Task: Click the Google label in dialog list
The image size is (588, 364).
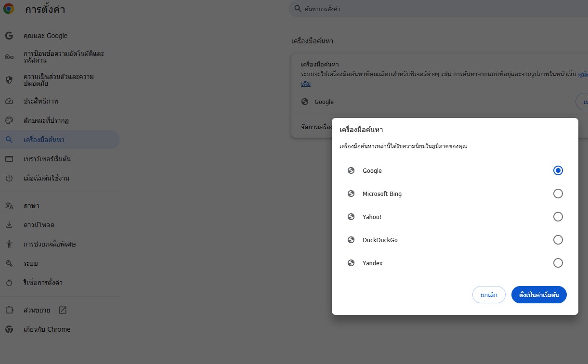Action: [x=372, y=170]
